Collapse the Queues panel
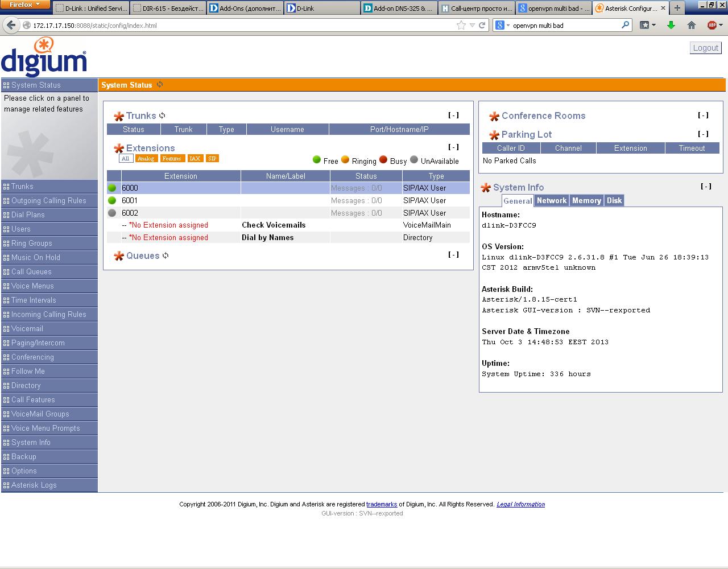Viewport: 728px width, 569px height. 453,254
